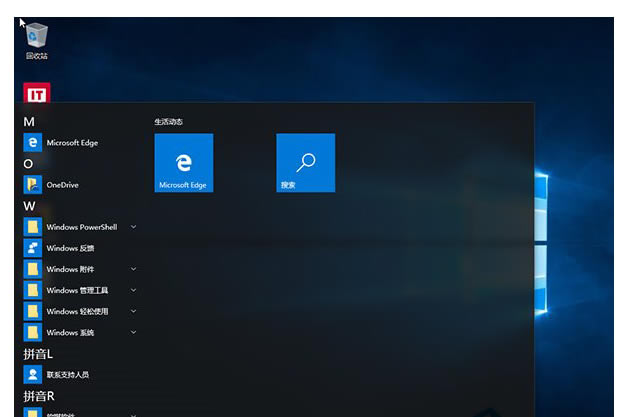Expand the Windows 系统 chevron
Screen dimensions: 636x417
tap(133, 332)
